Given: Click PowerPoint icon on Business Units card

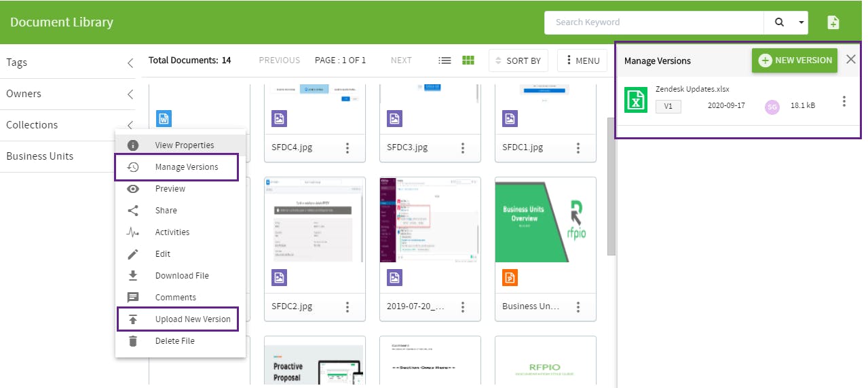Looking at the screenshot, I should point(510,277).
